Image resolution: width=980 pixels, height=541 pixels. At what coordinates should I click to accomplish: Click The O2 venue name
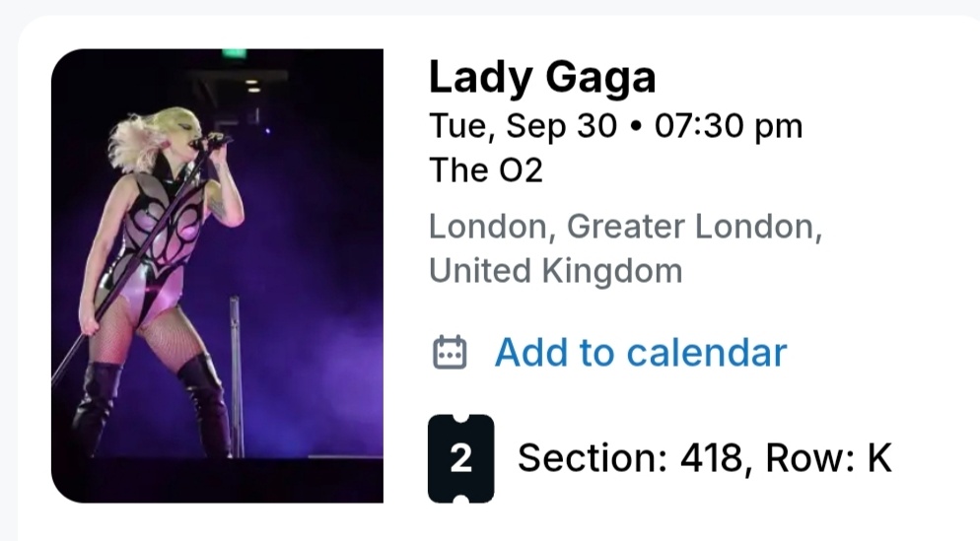(485, 170)
